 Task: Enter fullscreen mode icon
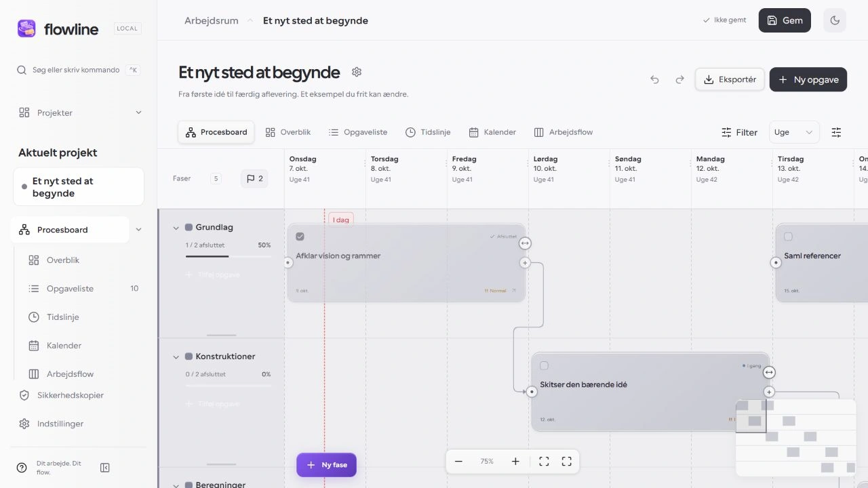click(x=567, y=461)
